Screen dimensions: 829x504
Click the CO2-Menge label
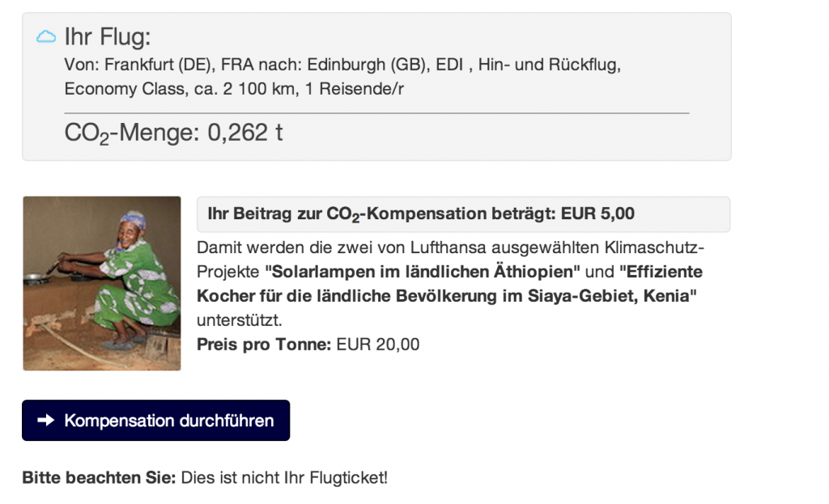click(131, 133)
